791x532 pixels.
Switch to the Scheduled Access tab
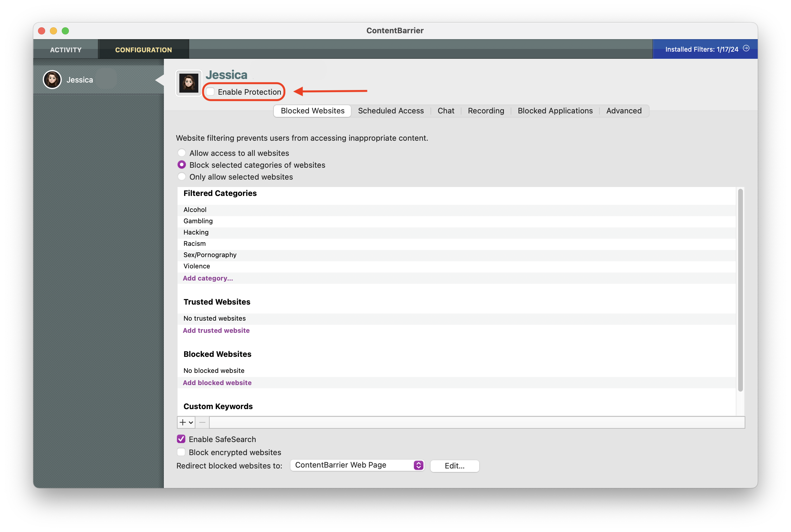tap(391, 111)
